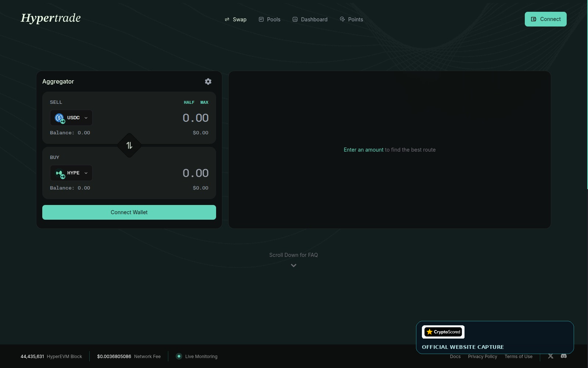Open the USDC sell token dropdown
Image resolution: width=588 pixels, height=368 pixels.
click(x=71, y=118)
